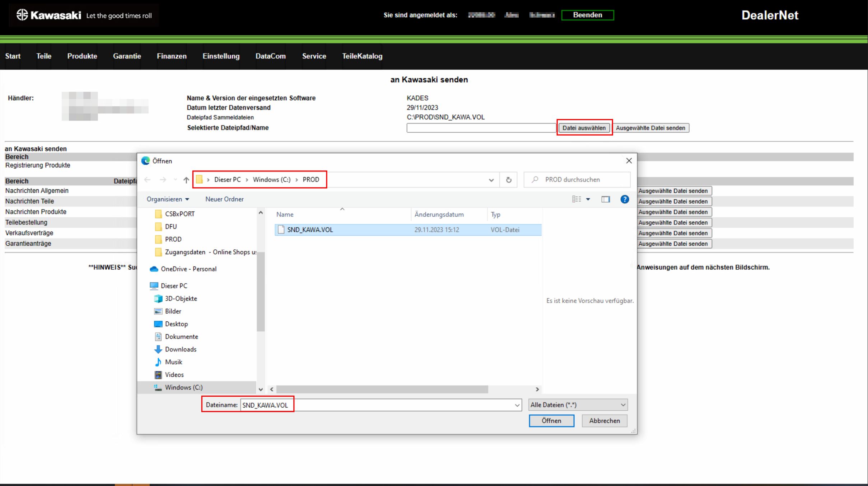Click the Downloads folder icon in sidebar
Image resolution: width=868 pixels, height=486 pixels.
pos(158,349)
